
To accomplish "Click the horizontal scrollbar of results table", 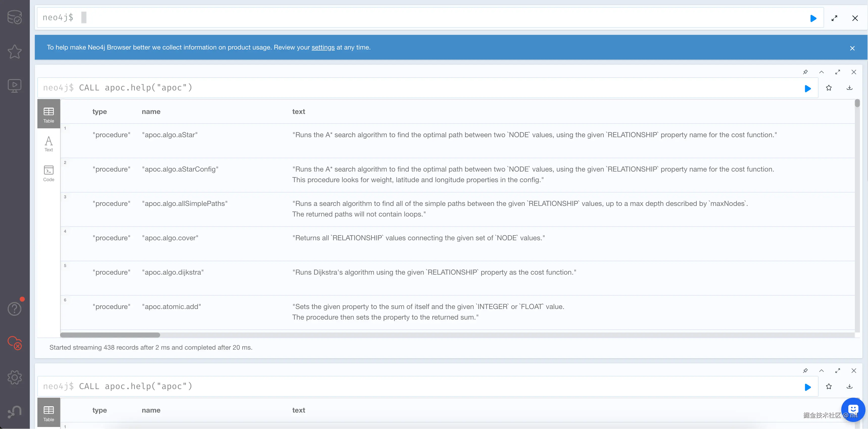I will pos(110,335).
